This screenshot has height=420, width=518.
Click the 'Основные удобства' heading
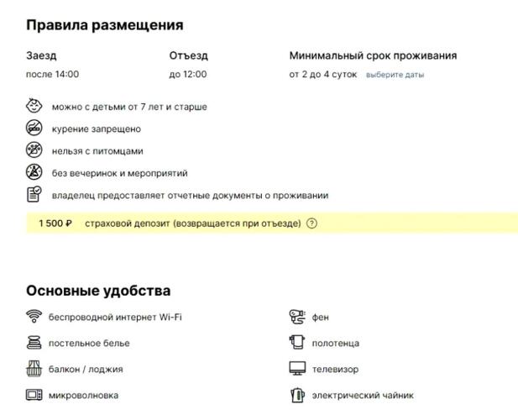pyautogui.click(x=98, y=291)
